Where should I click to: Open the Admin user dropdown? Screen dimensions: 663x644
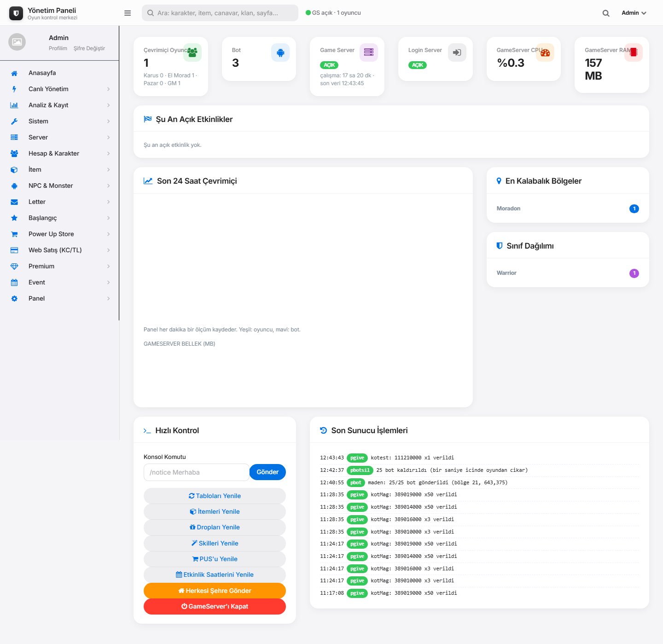(x=634, y=13)
